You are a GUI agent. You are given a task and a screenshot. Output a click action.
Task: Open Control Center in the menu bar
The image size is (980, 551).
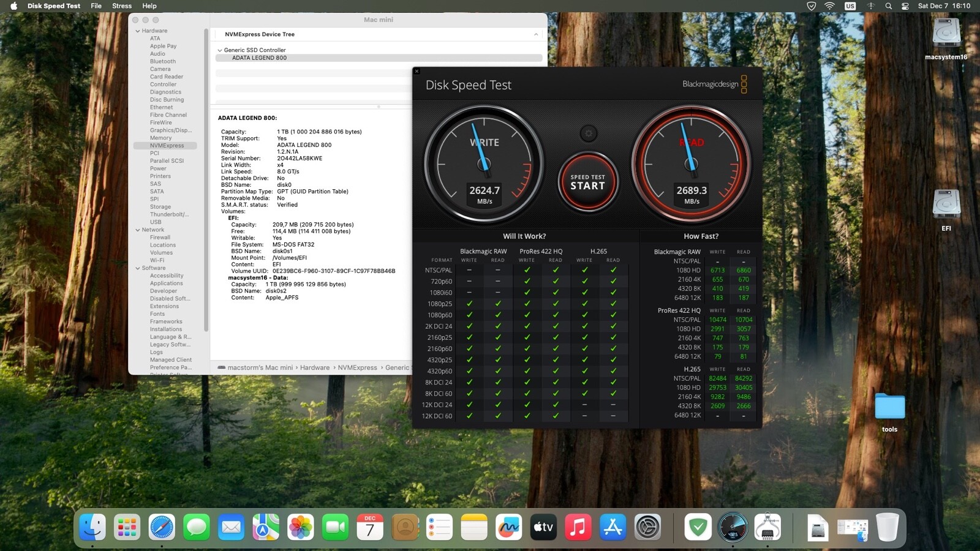(905, 6)
